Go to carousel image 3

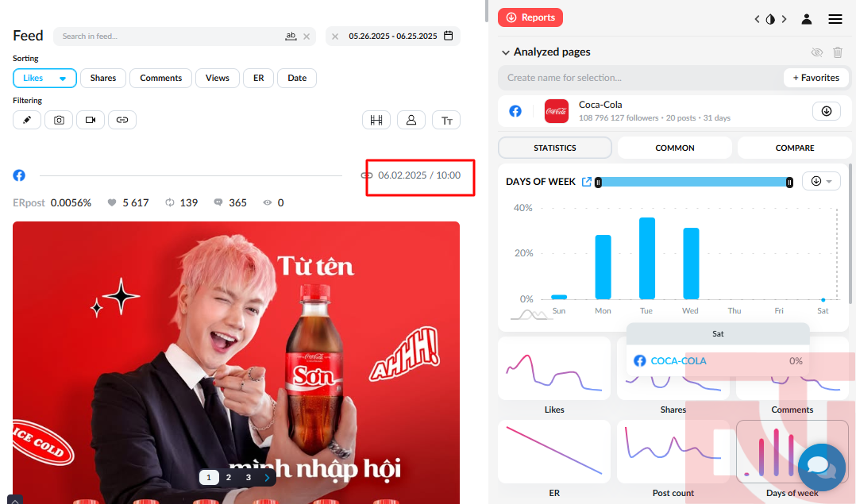[248, 477]
